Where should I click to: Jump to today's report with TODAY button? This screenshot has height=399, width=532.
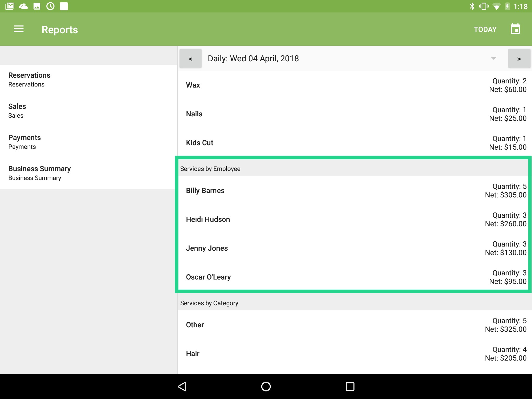[484, 29]
